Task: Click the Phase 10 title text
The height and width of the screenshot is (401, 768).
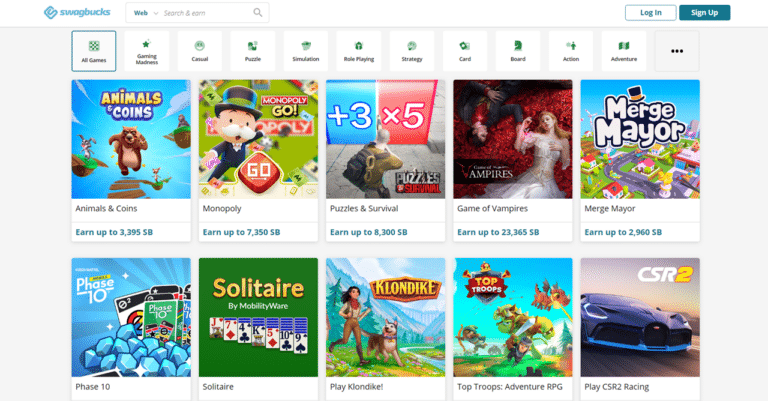Action: (x=93, y=387)
